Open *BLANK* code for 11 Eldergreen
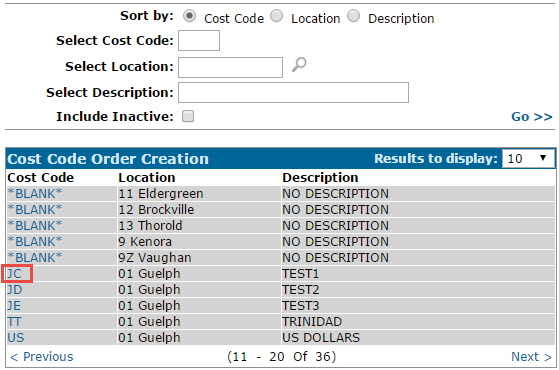The image size is (559, 370). [x=35, y=194]
